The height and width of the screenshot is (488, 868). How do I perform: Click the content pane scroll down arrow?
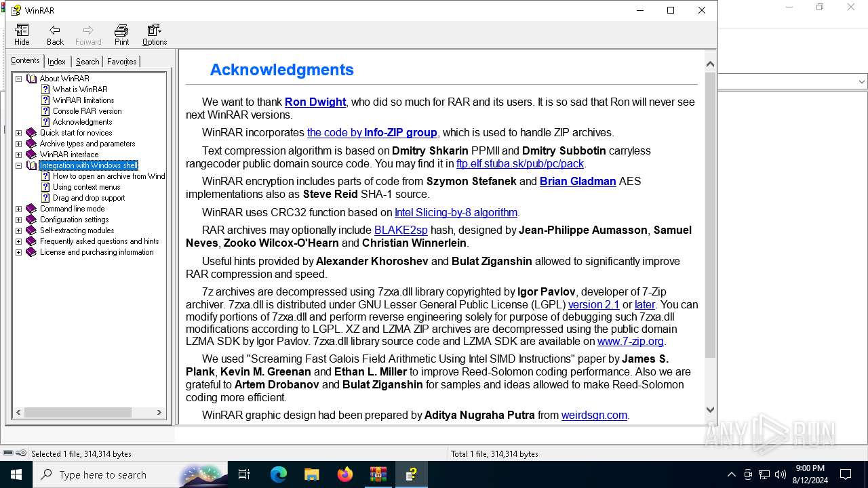710,409
